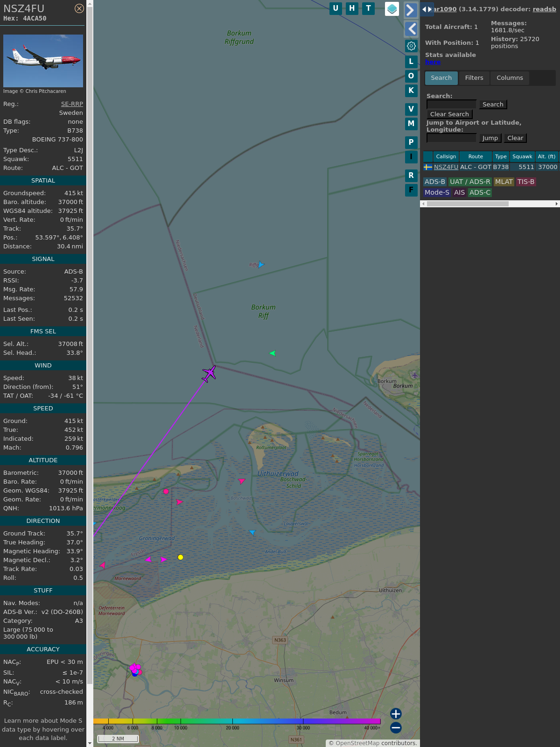This screenshot has width=560, height=747.
Task: Open the aircraft photo thumbnail
Action: pyautogui.click(x=43, y=61)
